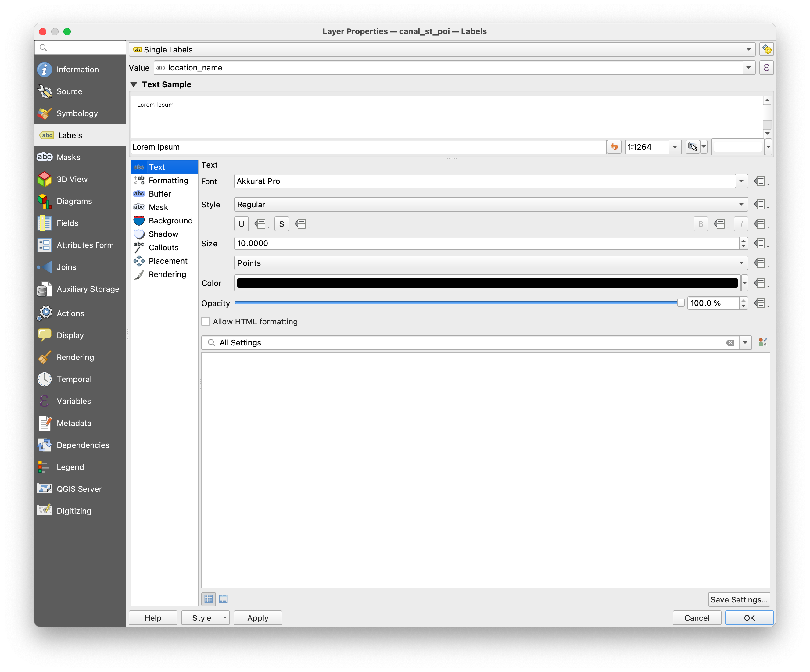Screen dimensions: 810x672
Task: Click the automated placement settings icon
Action: pos(766,49)
